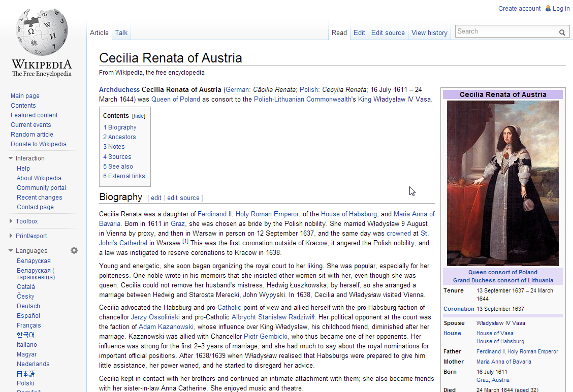Switch to Français language version

click(28, 325)
